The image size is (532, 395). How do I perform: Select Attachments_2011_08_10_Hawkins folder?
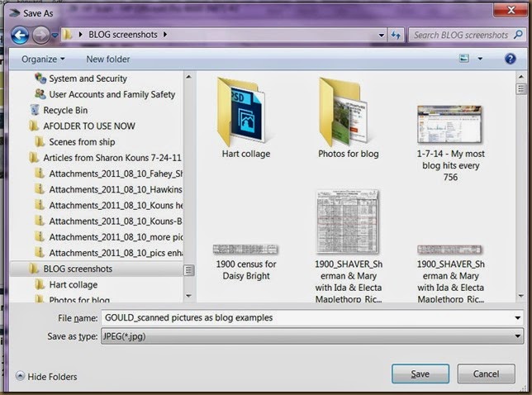coord(116,189)
